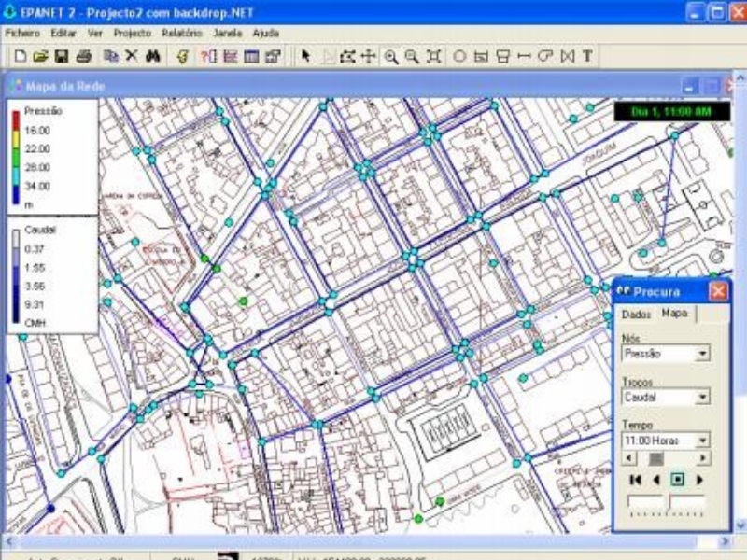Click the Save diskette icon
The image size is (747, 560).
coord(61,56)
